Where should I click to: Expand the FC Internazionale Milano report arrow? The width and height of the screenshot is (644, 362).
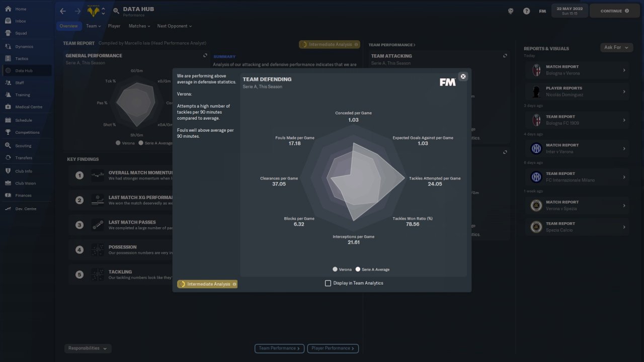624,177
